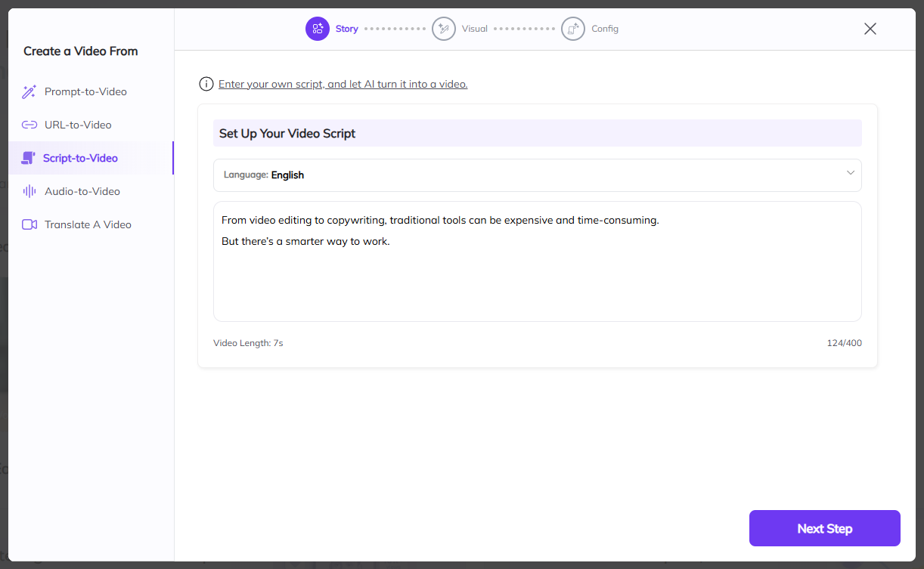Click the 'Create a Video From' title
The image size is (924, 569).
81,51
